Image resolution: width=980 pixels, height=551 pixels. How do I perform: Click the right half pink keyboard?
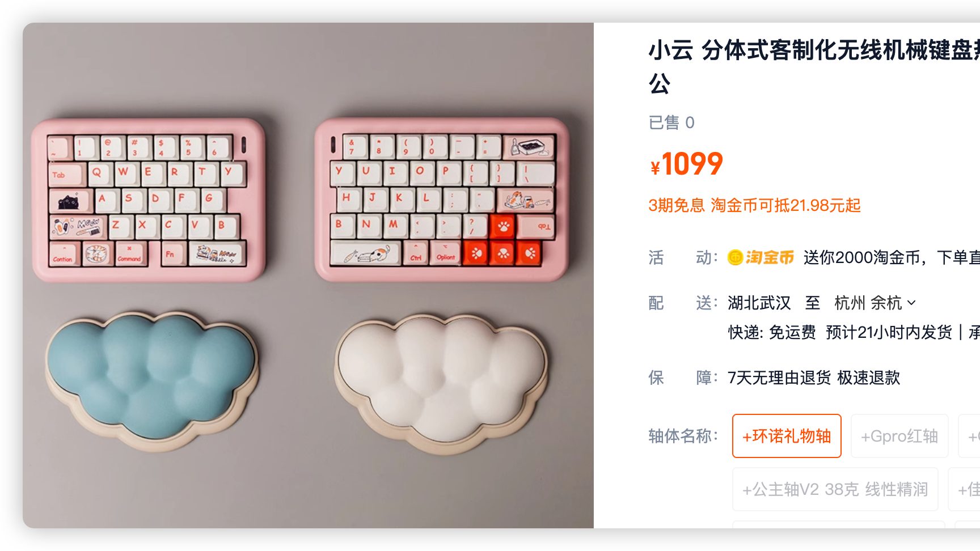(442, 200)
